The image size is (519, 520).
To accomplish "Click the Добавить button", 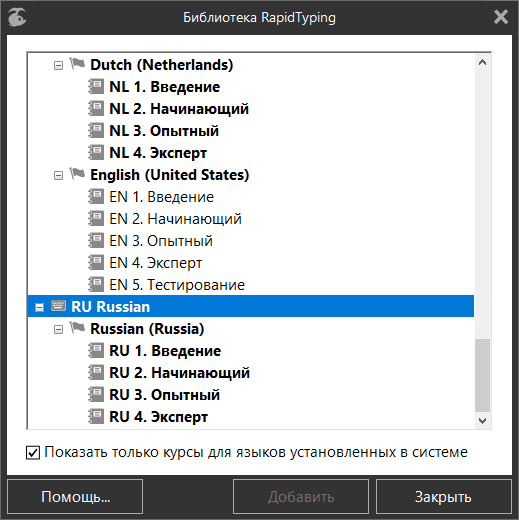I will click(301, 497).
